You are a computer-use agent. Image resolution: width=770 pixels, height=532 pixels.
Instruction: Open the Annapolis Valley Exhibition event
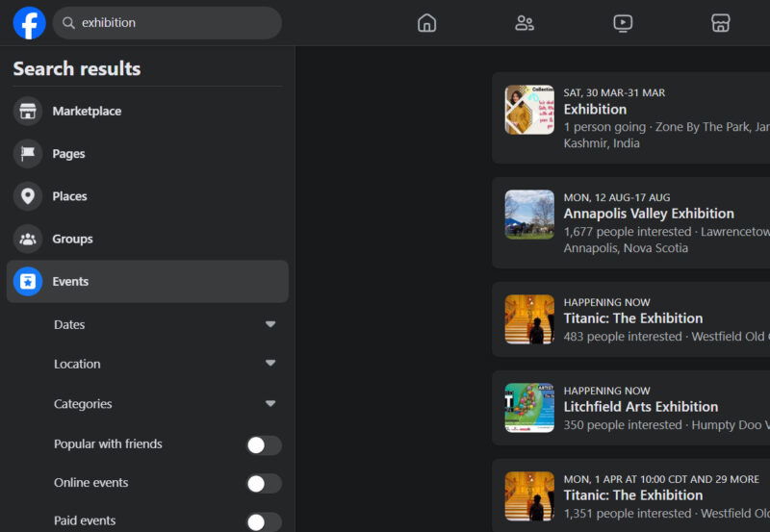tap(649, 214)
